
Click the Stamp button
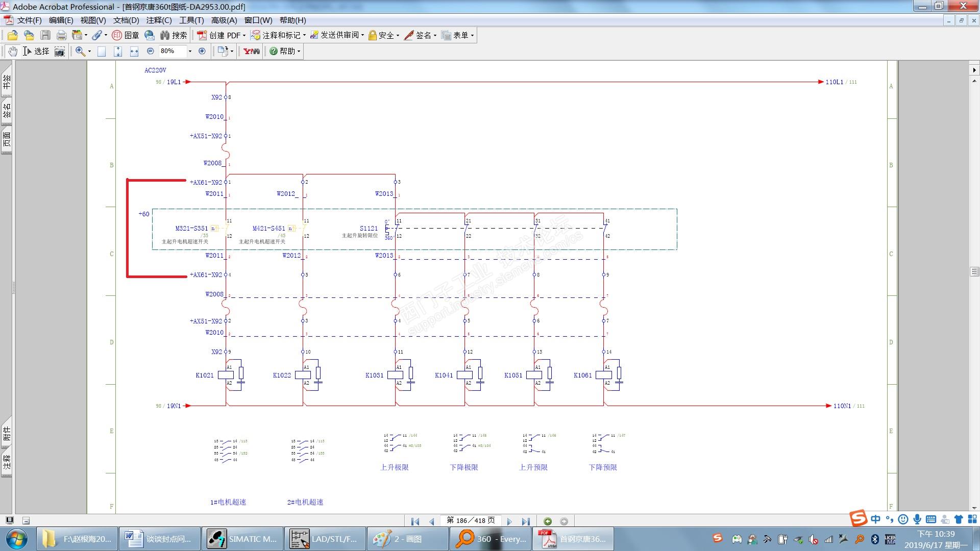click(x=126, y=35)
